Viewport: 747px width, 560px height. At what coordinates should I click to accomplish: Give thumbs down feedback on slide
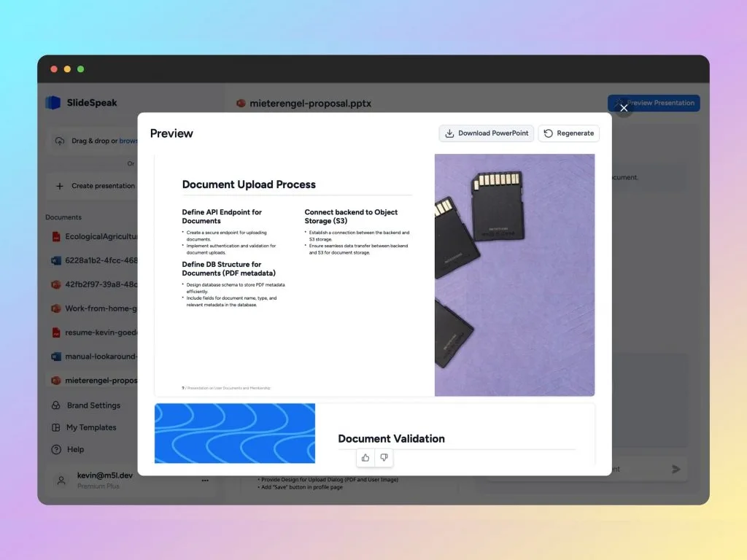click(384, 458)
